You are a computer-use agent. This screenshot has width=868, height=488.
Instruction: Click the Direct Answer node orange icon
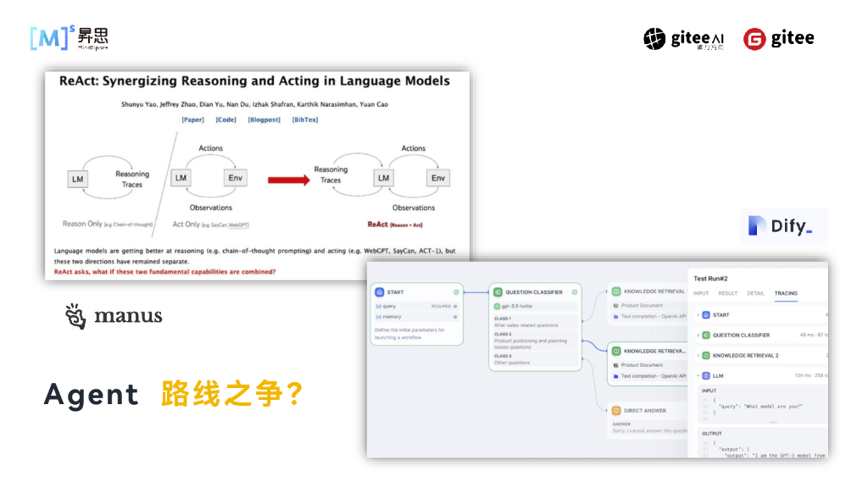pos(616,411)
